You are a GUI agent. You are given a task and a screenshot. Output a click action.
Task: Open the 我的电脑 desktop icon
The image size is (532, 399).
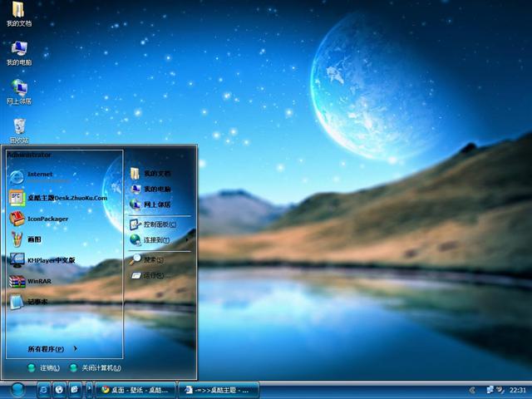(x=19, y=53)
